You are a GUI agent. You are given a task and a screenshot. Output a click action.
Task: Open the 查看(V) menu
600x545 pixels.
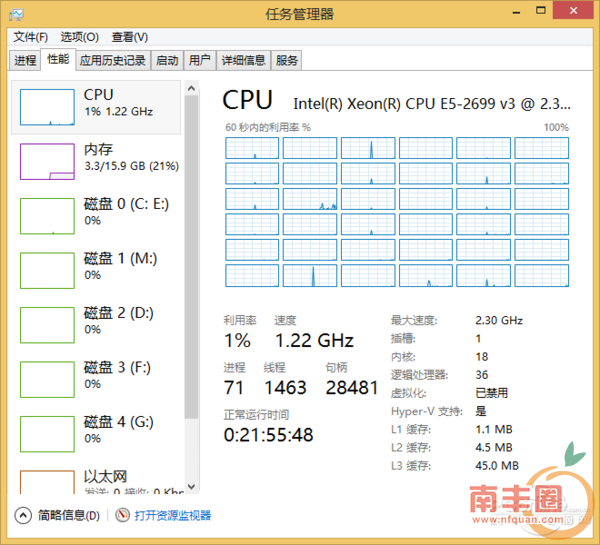129,37
